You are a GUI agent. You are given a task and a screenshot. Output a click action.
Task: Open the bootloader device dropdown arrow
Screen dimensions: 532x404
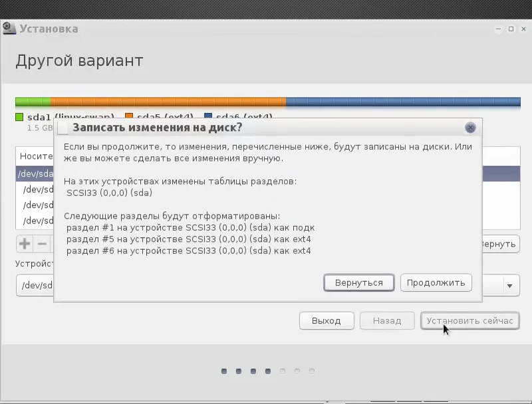click(509, 286)
